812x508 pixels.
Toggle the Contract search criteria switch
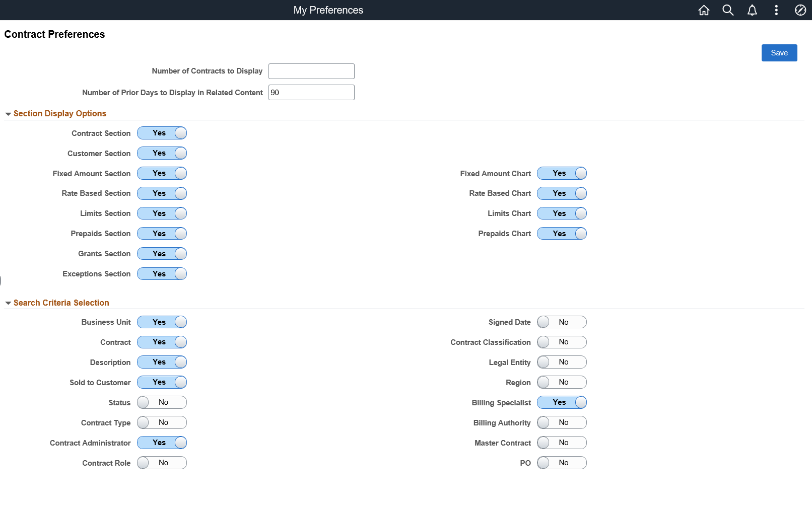coord(162,342)
